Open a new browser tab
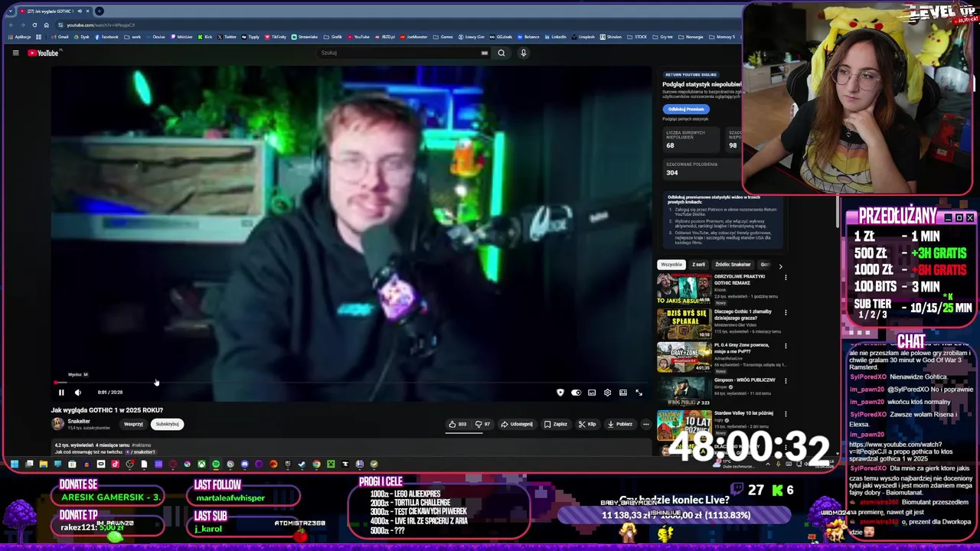This screenshot has height=551, width=980. (100, 11)
